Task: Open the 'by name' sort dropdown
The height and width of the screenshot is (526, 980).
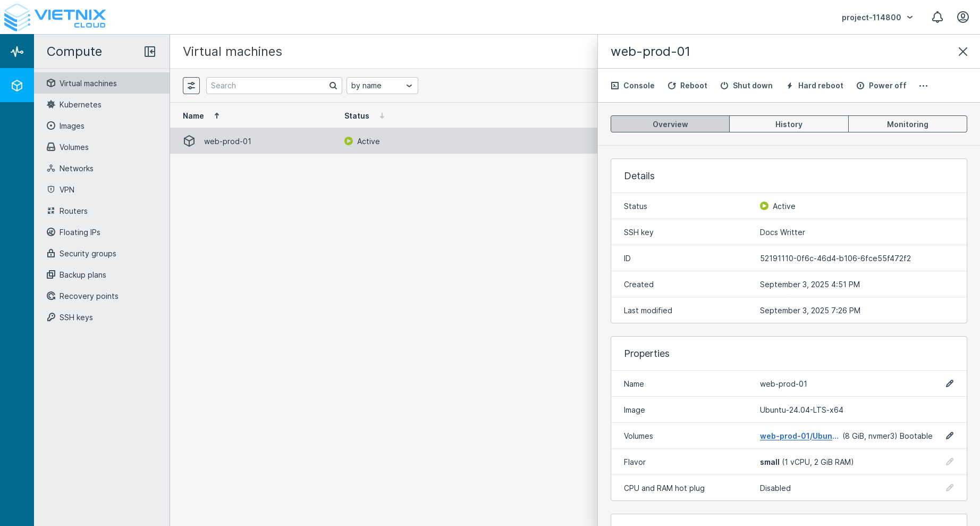Action: (382, 85)
